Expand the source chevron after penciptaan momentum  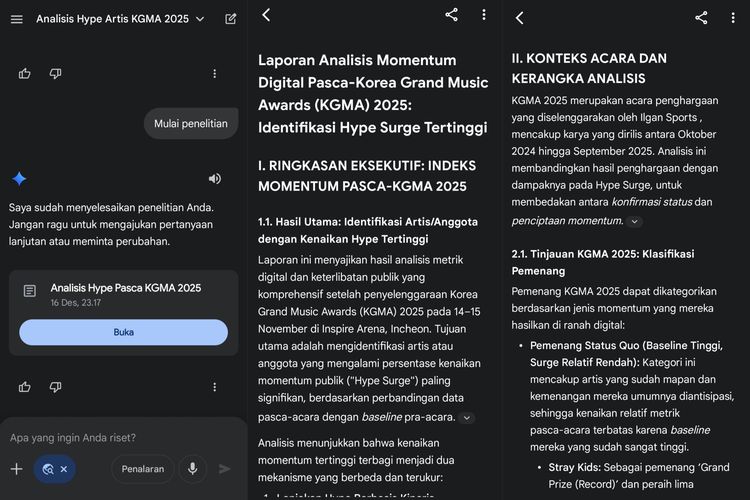click(x=635, y=222)
